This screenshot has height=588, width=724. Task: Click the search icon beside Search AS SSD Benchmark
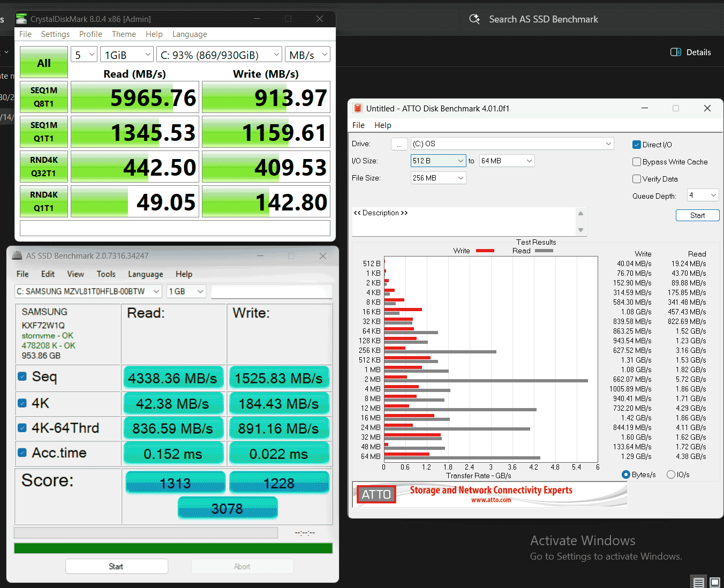[x=474, y=19]
